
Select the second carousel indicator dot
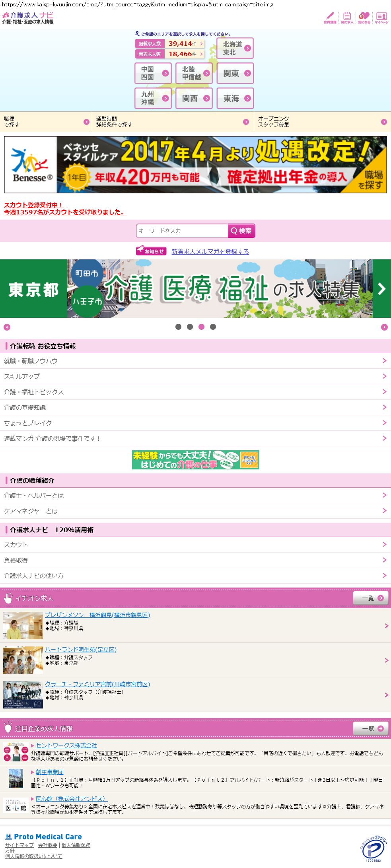tap(190, 327)
